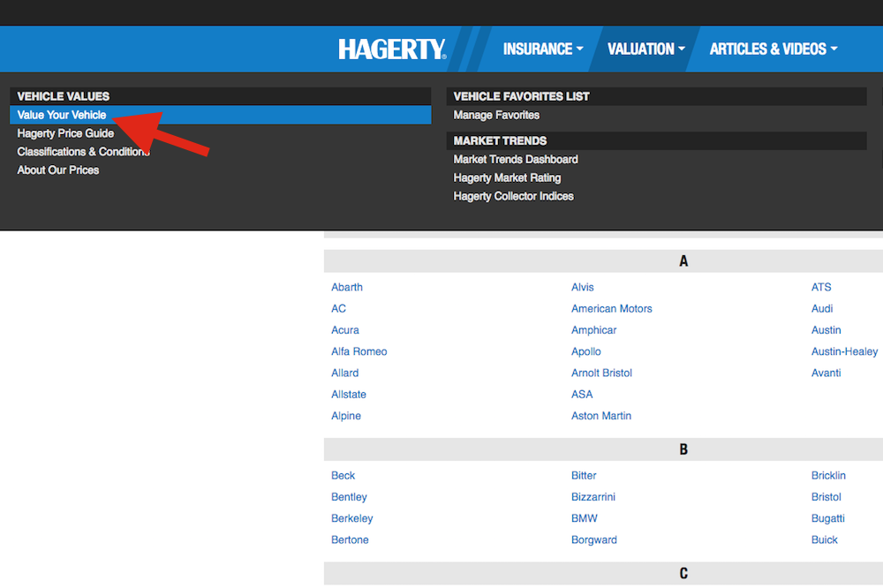
Task: Open the Bugatti make link
Action: tap(827, 518)
